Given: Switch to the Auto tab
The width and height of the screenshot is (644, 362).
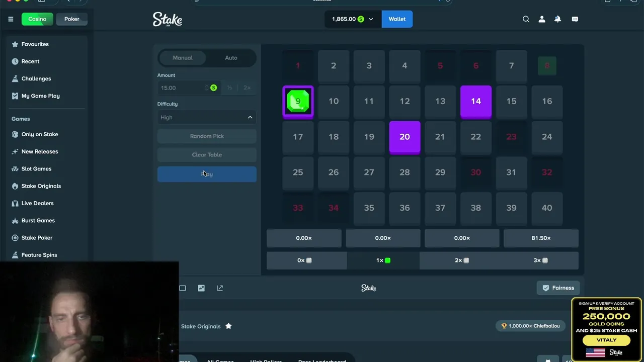Looking at the screenshot, I should click(231, 58).
